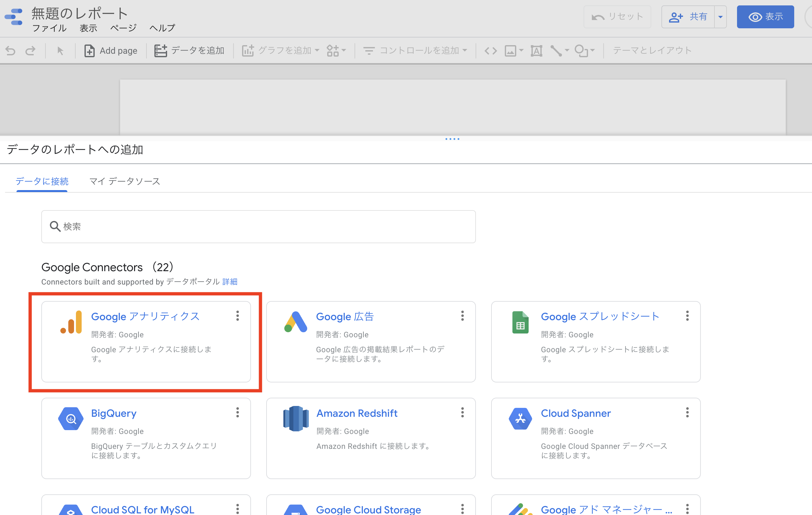Open Google アナリティクス card more options

(238, 316)
